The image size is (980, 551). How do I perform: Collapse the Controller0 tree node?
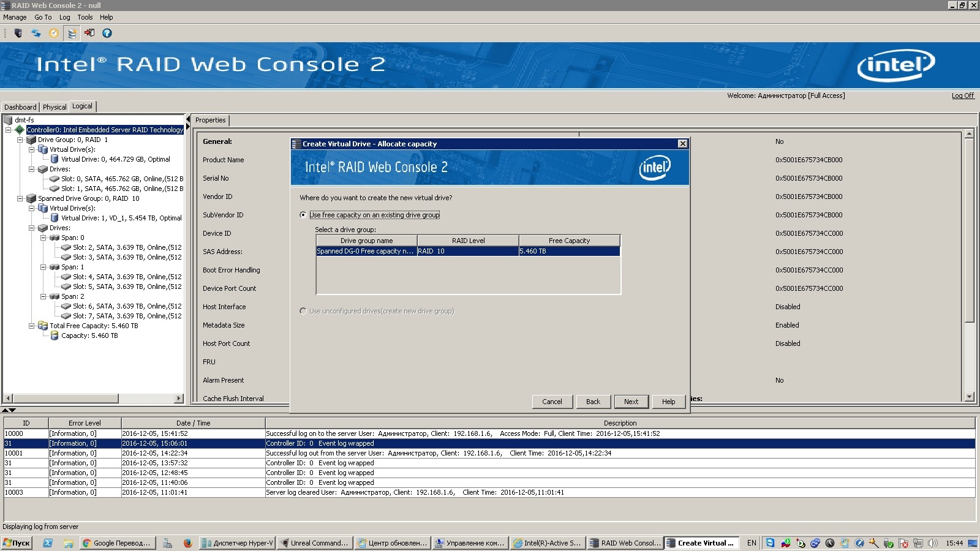[x=8, y=130]
